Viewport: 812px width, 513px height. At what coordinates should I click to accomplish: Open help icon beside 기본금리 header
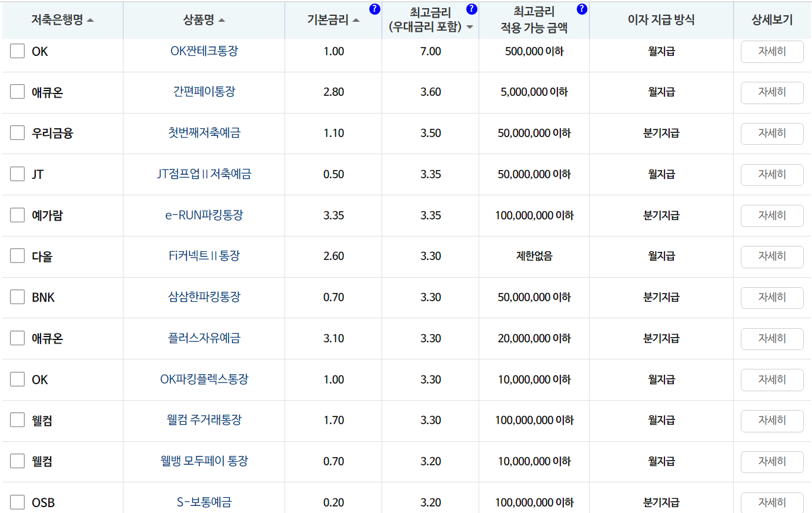375,9
